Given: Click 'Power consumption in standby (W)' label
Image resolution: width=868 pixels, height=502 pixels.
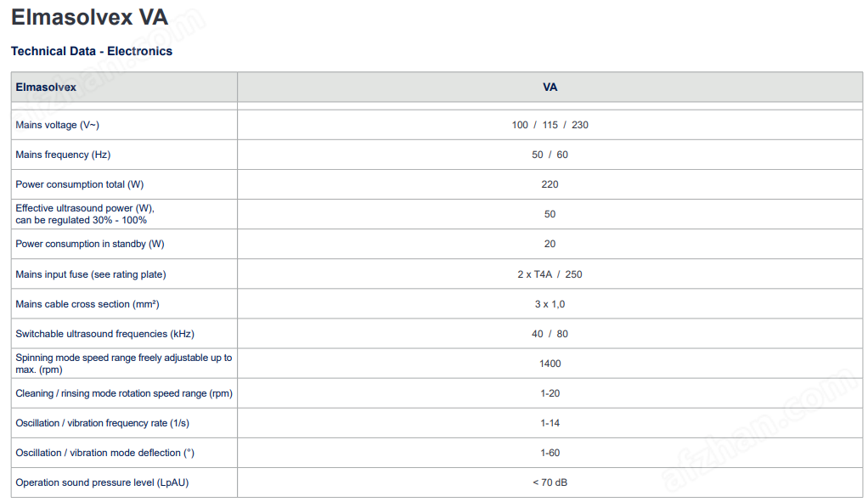Looking at the screenshot, I should point(90,244).
